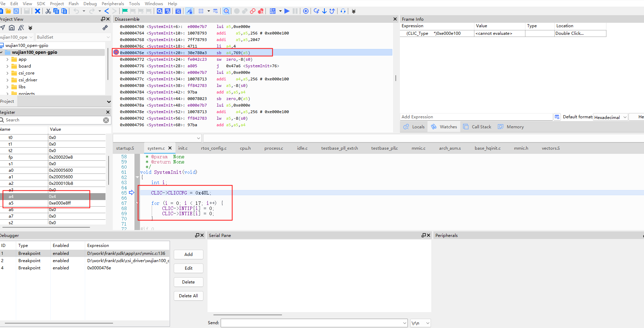Click the Delete All button
This screenshot has width=644, height=328.
tap(189, 296)
